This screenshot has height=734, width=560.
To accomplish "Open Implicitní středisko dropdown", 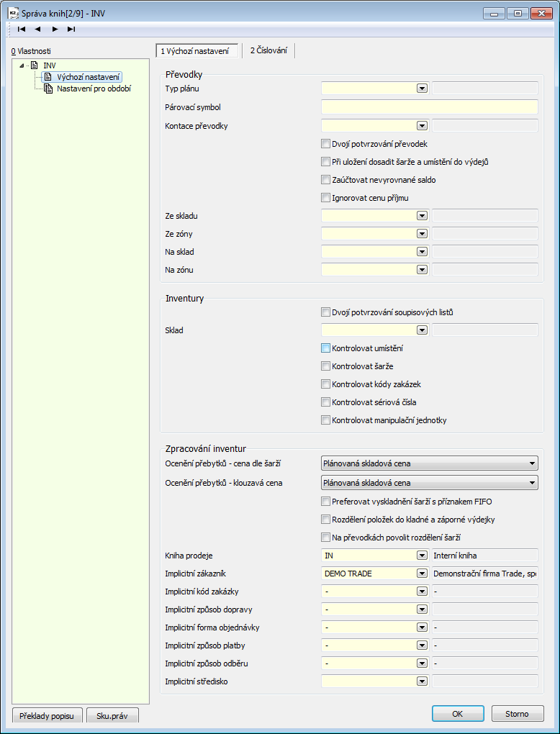I will pos(423,681).
